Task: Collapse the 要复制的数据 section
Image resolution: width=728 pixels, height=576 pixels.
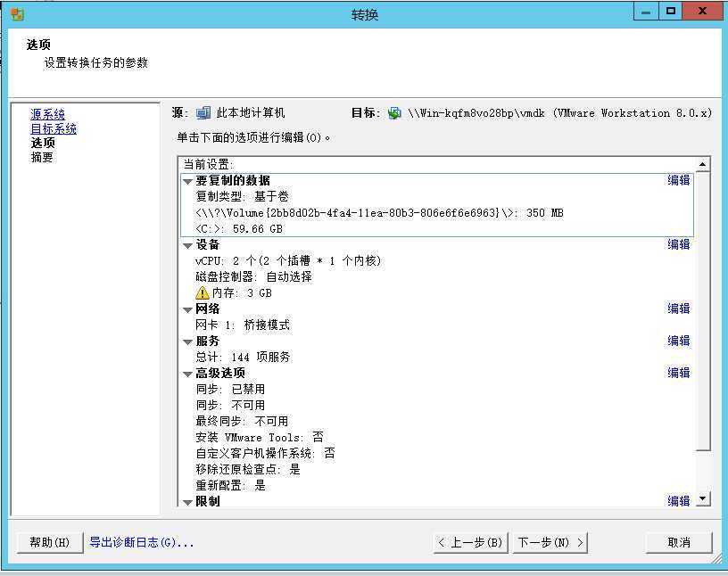Action: pyautogui.click(x=187, y=181)
